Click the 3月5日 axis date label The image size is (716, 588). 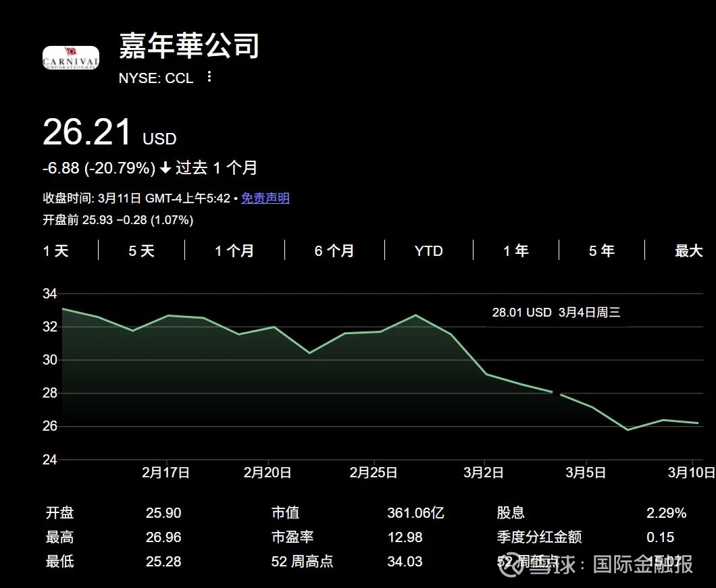pyautogui.click(x=586, y=472)
